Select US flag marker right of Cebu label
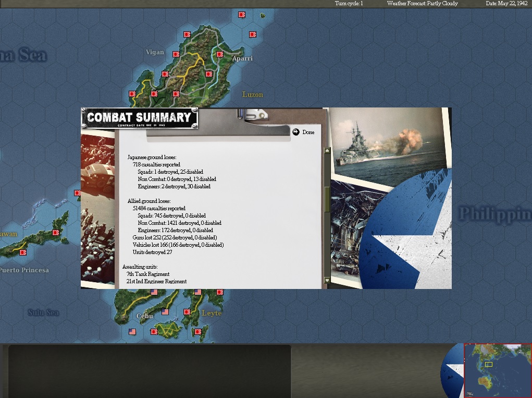Image resolution: width=532 pixels, height=398 pixels. pyautogui.click(x=165, y=312)
